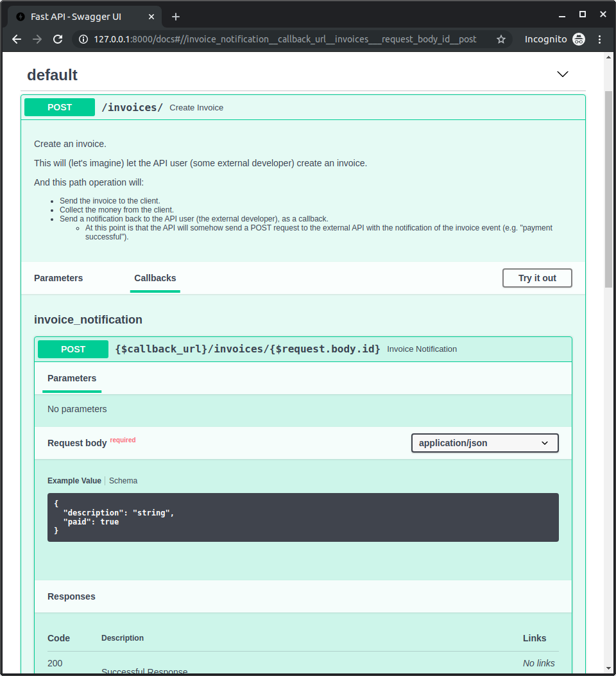Viewport: 616px width, 676px height.
Task: Switch to the top Parameters tab
Action: pos(58,278)
